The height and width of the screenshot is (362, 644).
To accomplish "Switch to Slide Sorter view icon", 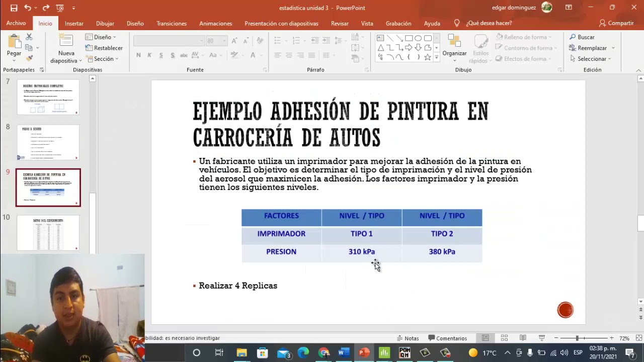I will (504, 338).
